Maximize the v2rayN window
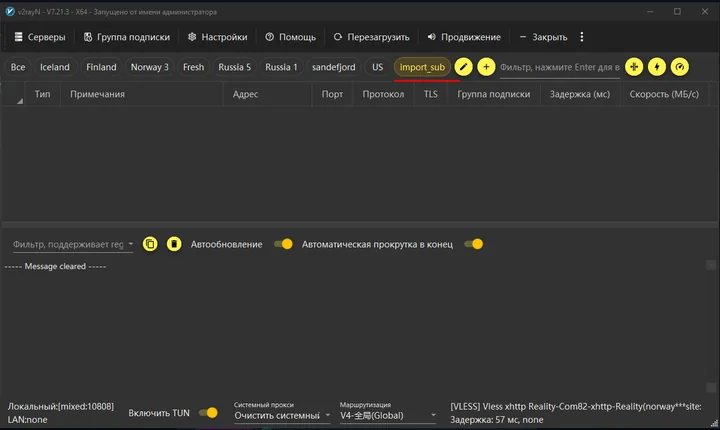Image resolution: width=720 pixels, height=430 pixels. (677, 11)
